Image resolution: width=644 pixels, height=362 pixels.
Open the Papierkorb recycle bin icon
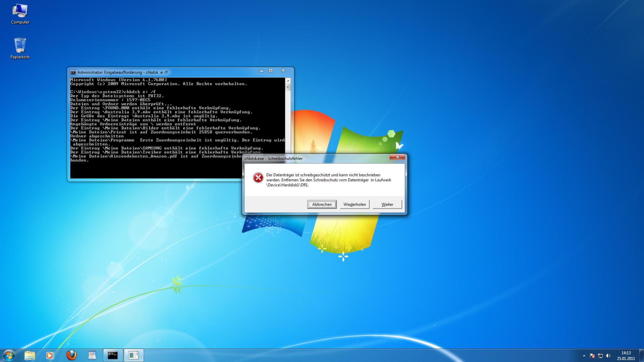(20, 48)
